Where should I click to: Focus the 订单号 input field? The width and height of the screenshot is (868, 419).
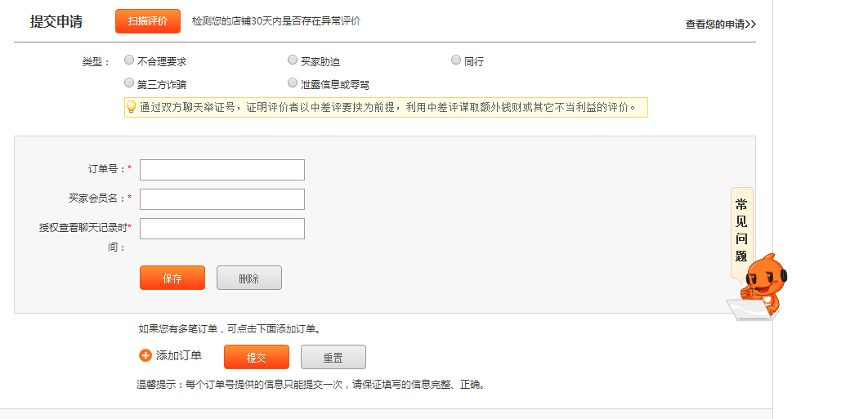pos(222,170)
